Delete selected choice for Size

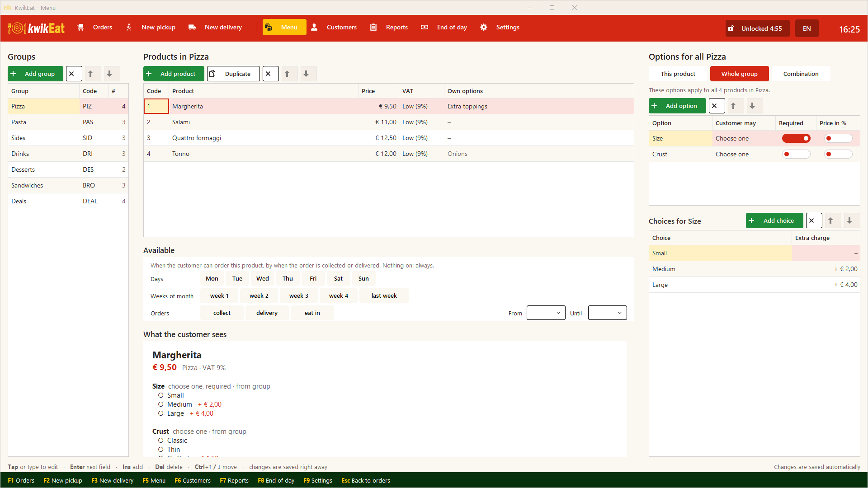click(814, 221)
